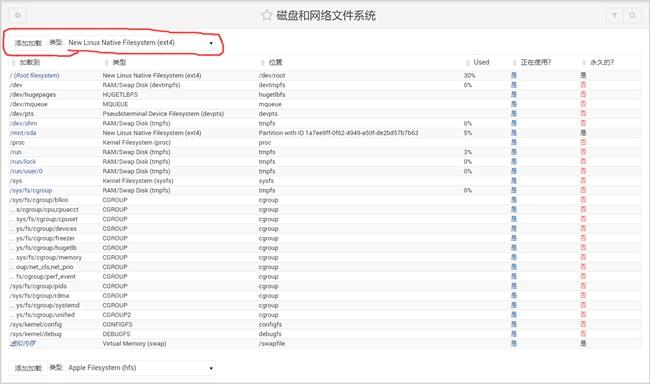Screen dimensions: 650x384
Task: Select the /sys/fs/cgroup/rdma mount point text
Action: [39, 296]
